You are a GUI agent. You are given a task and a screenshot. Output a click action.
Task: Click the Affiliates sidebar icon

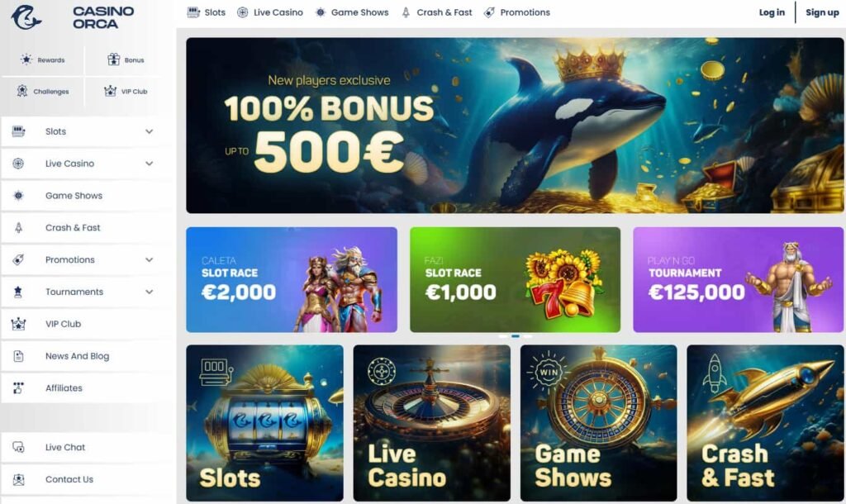click(18, 388)
